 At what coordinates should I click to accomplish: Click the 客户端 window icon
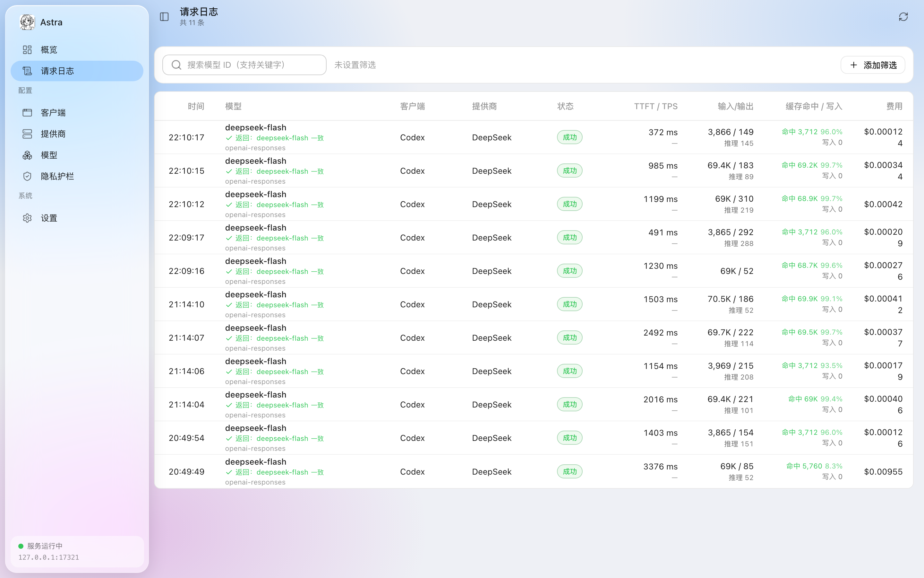(x=27, y=113)
